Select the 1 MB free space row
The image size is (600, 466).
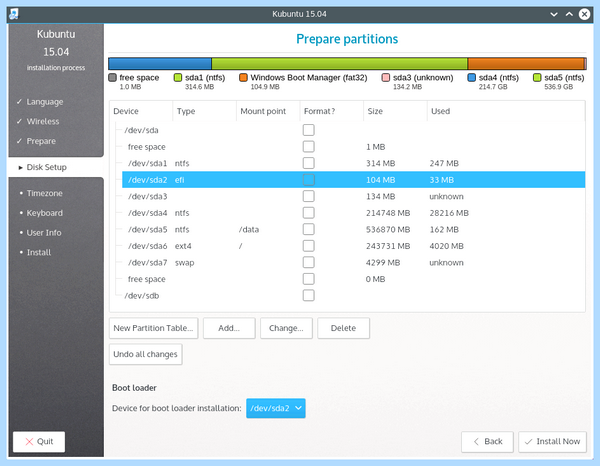(353, 147)
